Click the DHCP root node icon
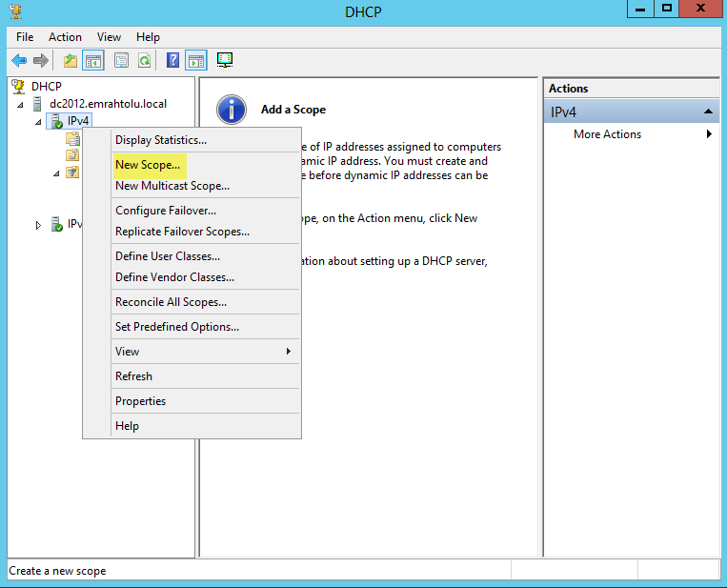This screenshot has width=727, height=588. click(18, 87)
